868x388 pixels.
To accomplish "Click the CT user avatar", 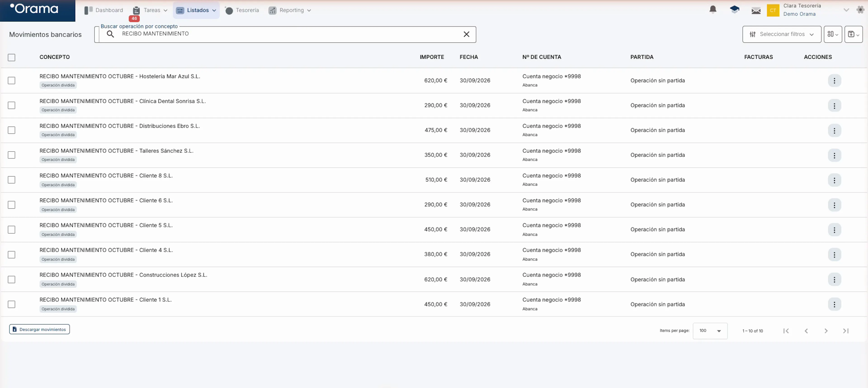I will point(773,10).
